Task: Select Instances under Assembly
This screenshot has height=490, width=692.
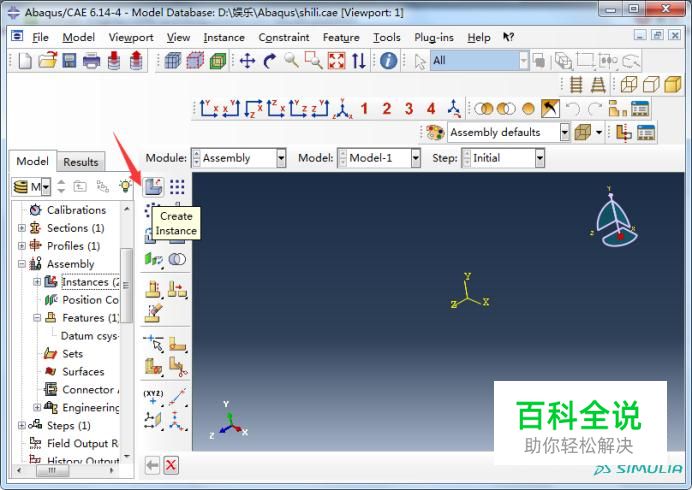Action: 90,282
